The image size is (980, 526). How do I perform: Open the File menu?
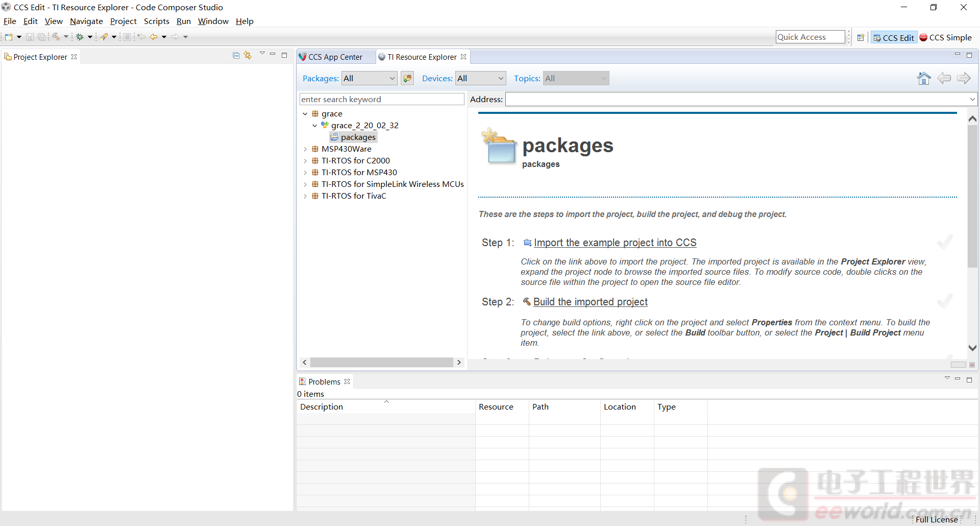pyautogui.click(x=10, y=21)
